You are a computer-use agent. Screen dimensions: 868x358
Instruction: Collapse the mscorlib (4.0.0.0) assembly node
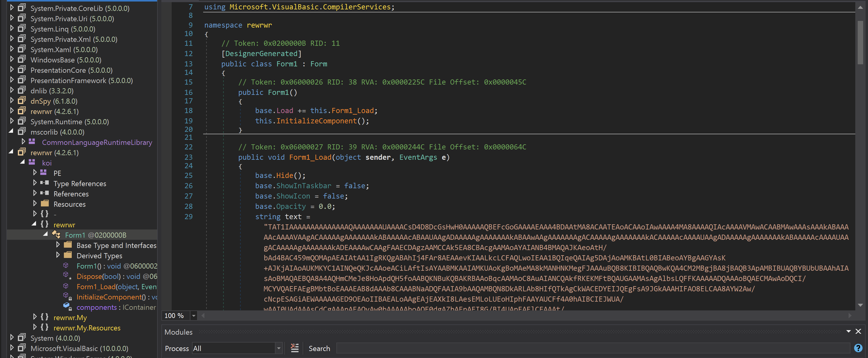coord(11,132)
